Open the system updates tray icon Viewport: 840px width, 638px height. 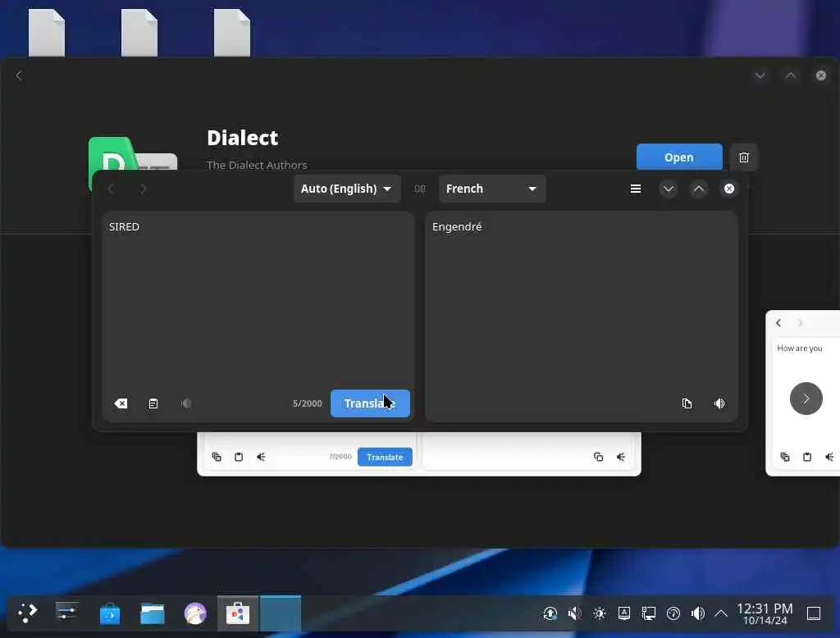coord(550,613)
